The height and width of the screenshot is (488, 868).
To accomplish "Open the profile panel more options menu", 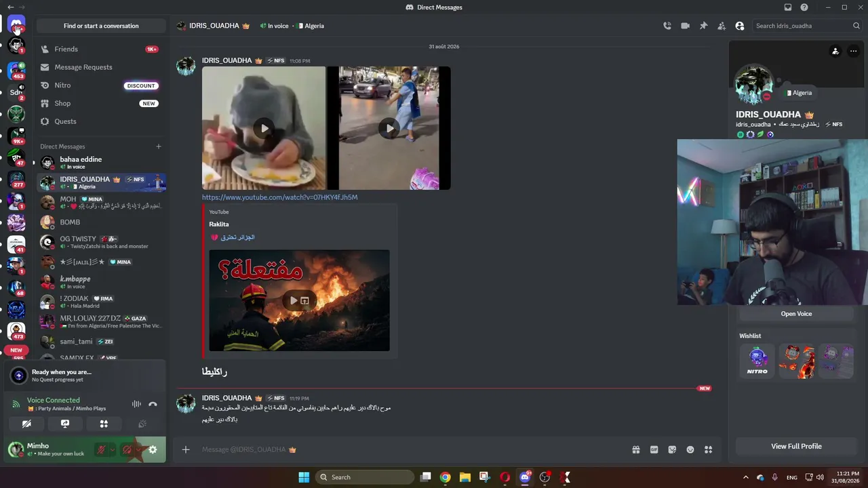I will coord(853,52).
